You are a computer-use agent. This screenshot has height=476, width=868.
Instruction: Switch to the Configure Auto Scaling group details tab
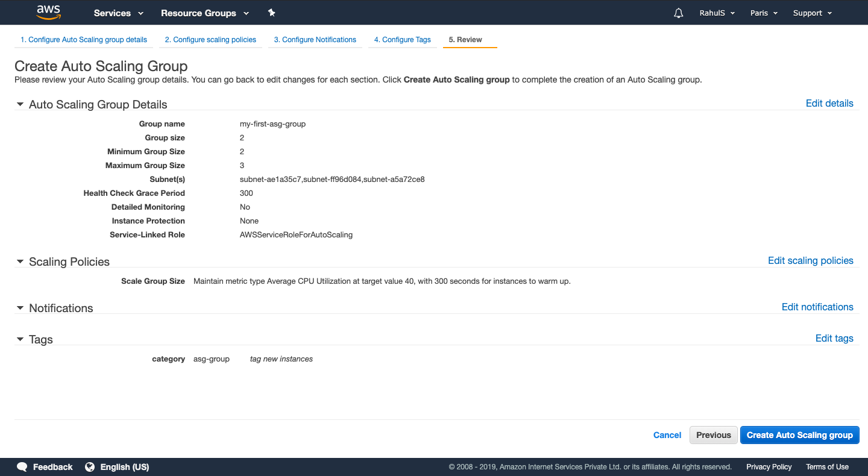click(x=83, y=39)
